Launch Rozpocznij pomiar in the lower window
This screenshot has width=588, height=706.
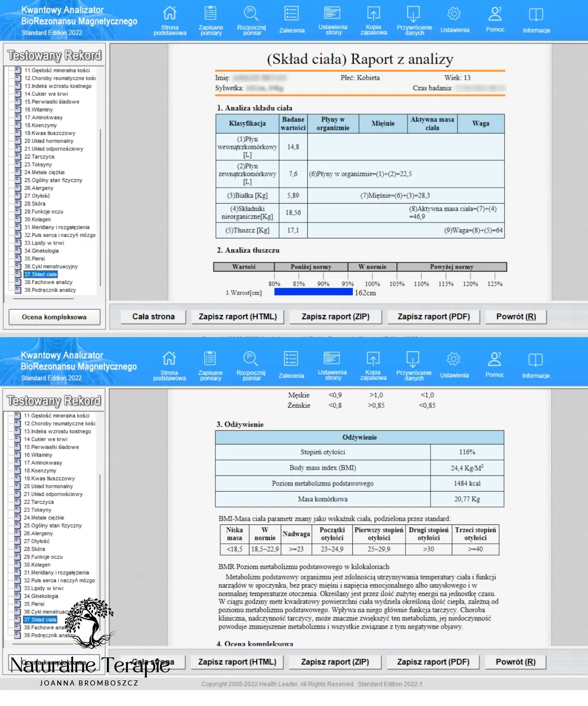click(251, 366)
